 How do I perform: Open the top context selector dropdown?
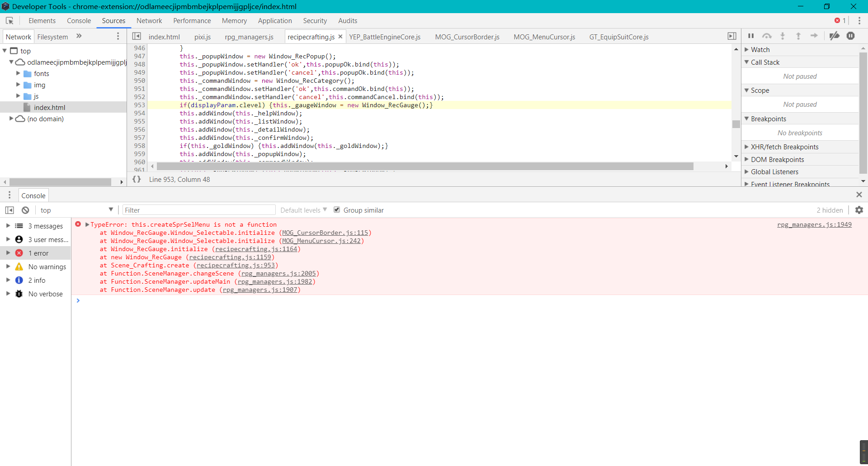(76, 210)
